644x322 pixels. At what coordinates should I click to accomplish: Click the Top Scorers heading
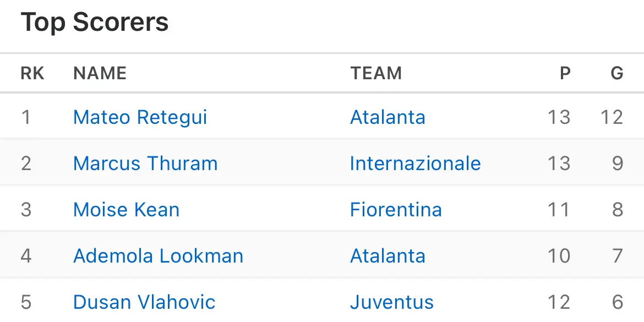click(95, 22)
